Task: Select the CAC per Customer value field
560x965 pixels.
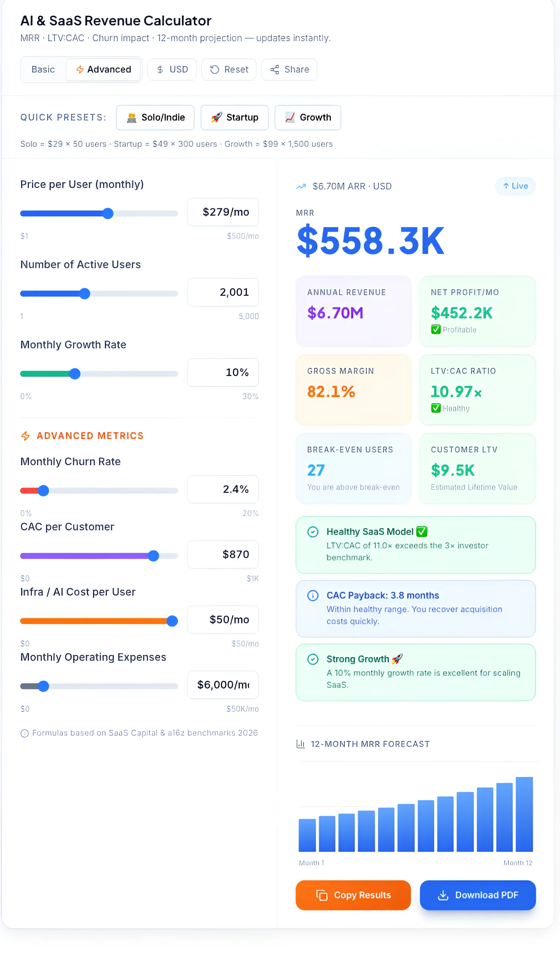Action: point(223,554)
